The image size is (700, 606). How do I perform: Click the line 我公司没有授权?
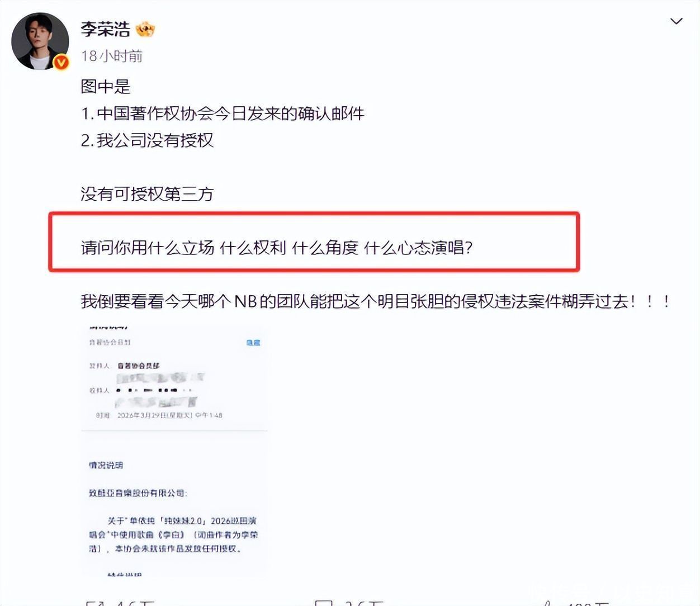pos(147,140)
